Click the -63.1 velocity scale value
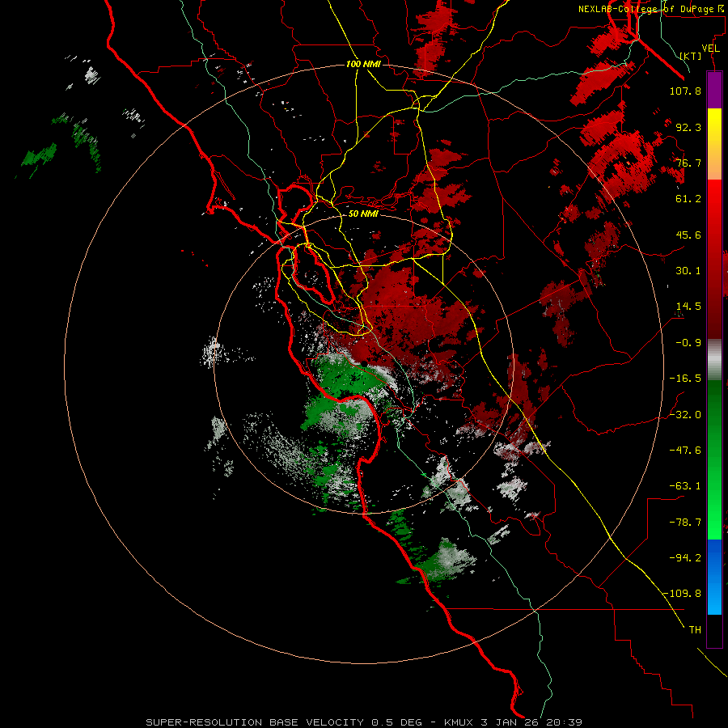The width and height of the screenshot is (728, 728). [685, 486]
